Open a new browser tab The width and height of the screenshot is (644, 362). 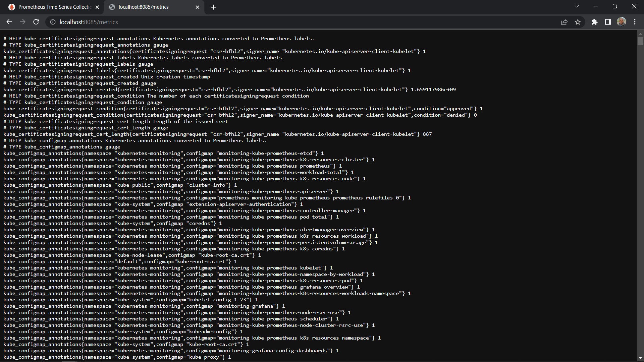coord(213,7)
